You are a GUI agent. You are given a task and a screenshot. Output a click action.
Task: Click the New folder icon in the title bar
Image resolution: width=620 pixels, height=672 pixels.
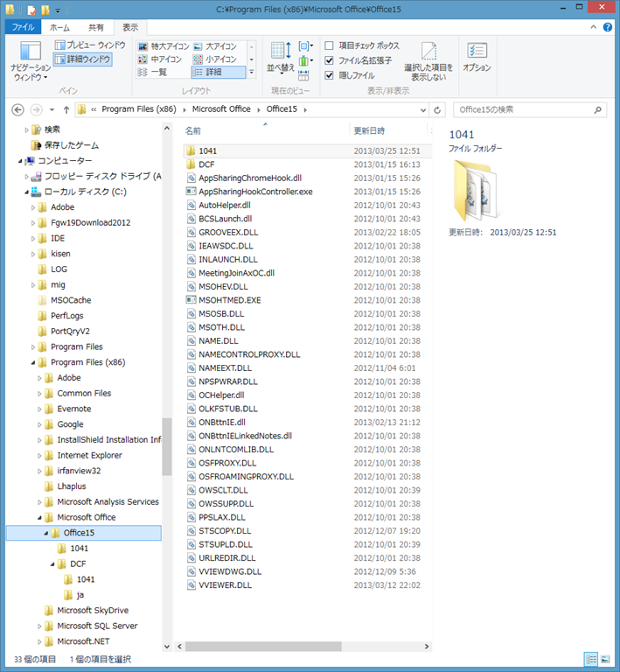(x=45, y=9)
